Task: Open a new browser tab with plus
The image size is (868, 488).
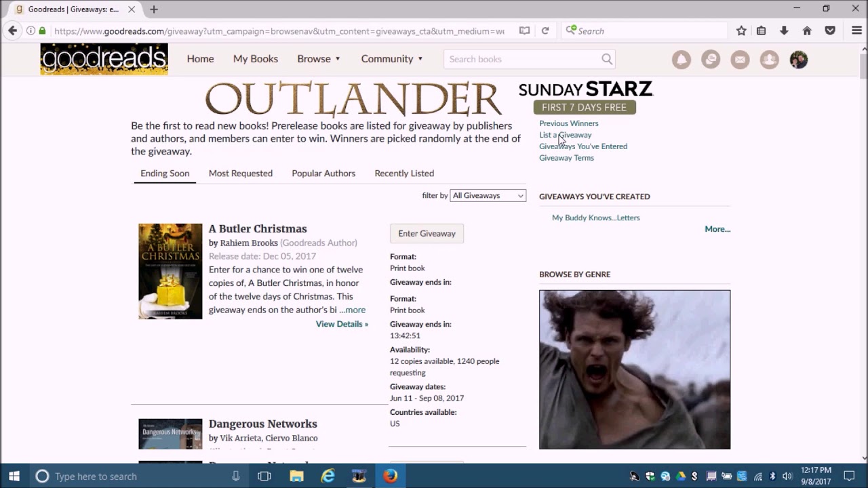Action: (154, 9)
